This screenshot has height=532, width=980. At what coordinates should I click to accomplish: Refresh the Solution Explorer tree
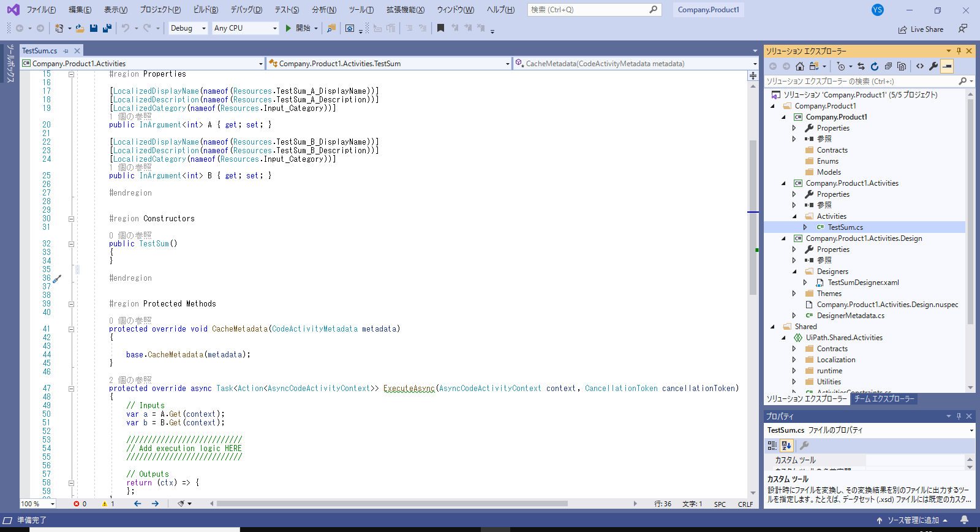[x=875, y=66]
